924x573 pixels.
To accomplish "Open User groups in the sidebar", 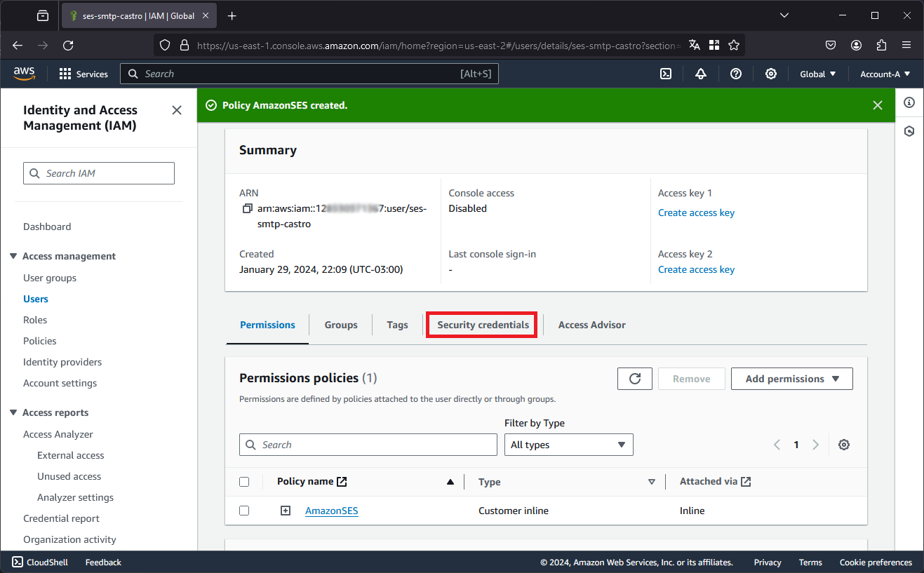I will pos(50,278).
